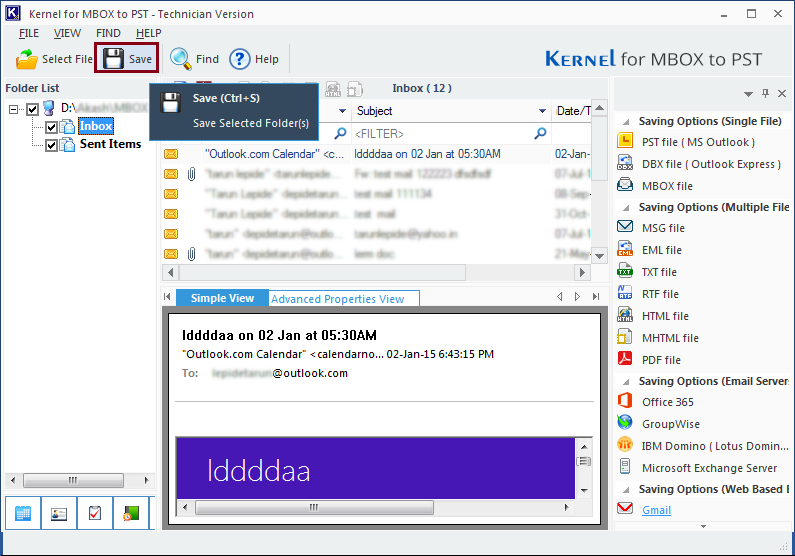The width and height of the screenshot is (795, 556).
Task: Collapse Saving Options (Single File) section
Action: (x=626, y=122)
